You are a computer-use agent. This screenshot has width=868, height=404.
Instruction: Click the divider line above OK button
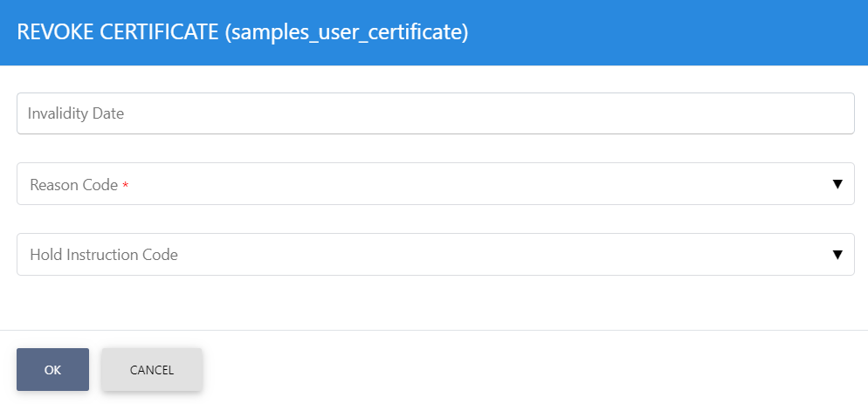pos(434,330)
